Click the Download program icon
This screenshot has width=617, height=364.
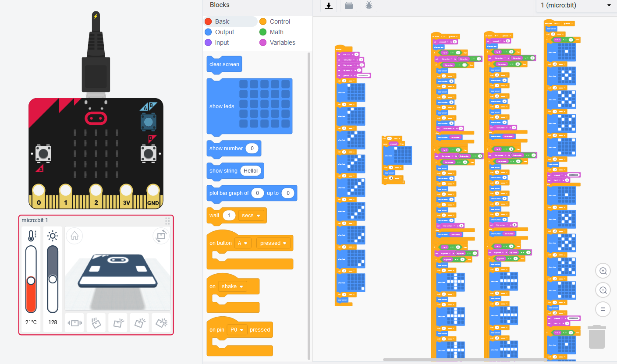(328, 6)
